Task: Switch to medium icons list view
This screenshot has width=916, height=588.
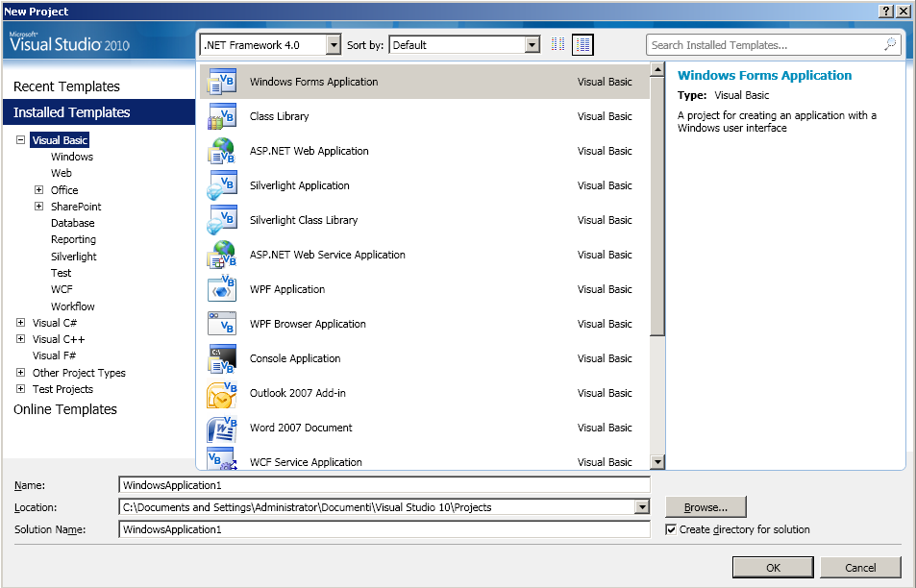Action: [582, 44]
